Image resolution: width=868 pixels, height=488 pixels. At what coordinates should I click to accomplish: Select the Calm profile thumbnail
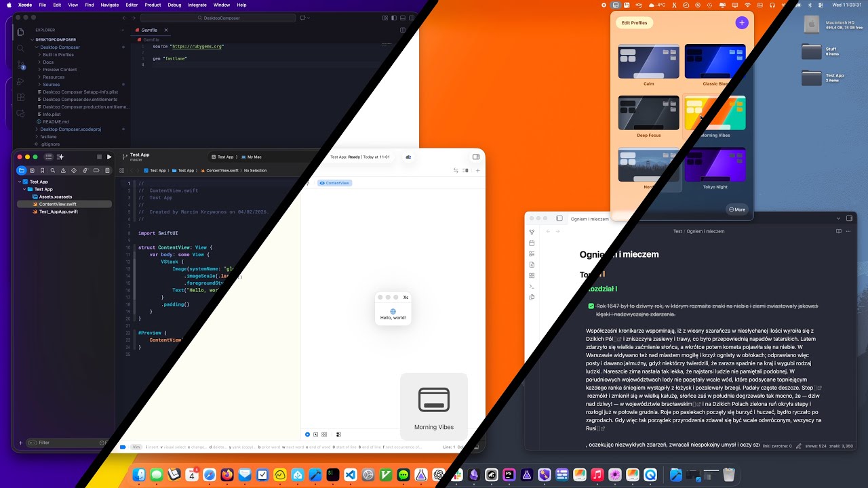click(x=648, y=62)
